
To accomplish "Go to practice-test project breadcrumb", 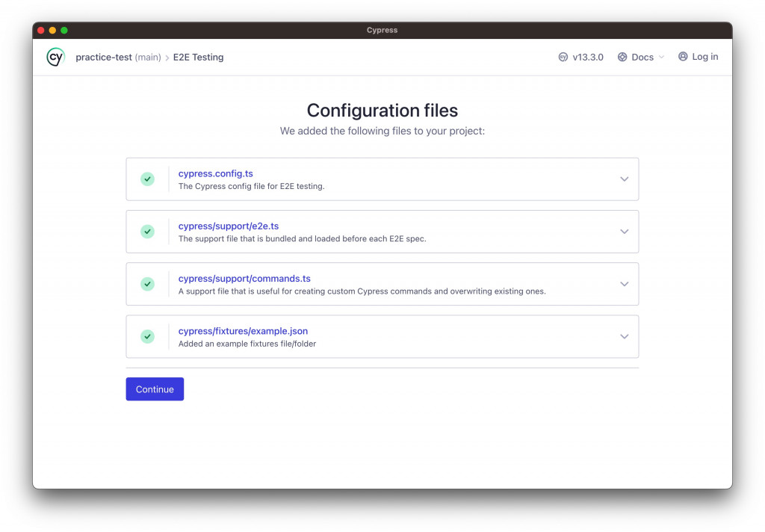I will click(x=103, y=57).
